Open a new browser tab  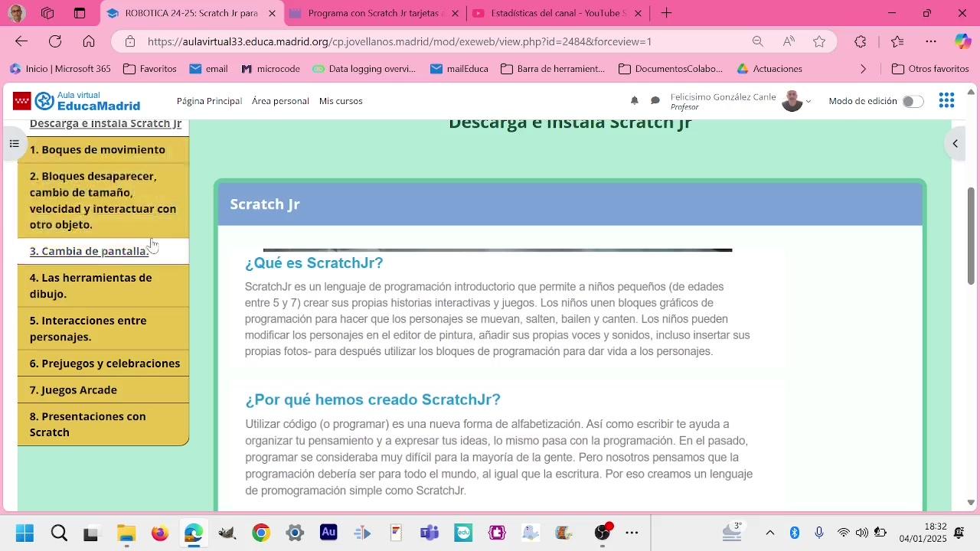[x=667, y=13]
